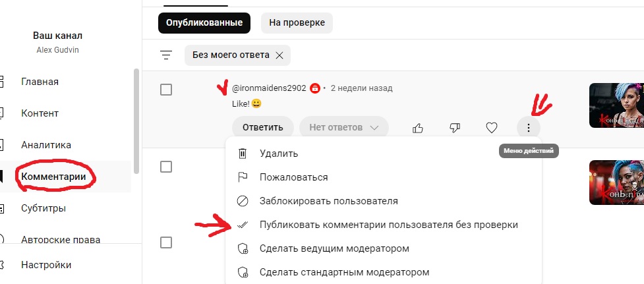Heart the ironmaidens2902 comment
The image size is (644, 284).
click(491, 128)
